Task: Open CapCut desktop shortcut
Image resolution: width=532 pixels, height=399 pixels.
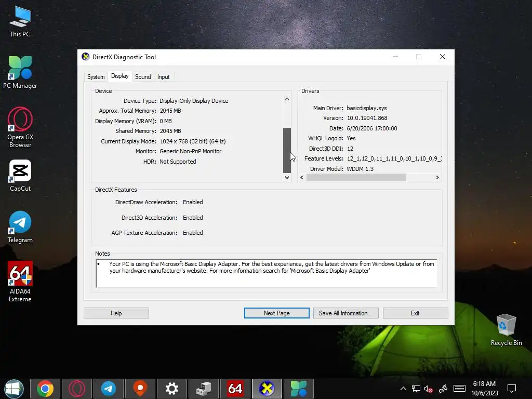Action: 20,176
